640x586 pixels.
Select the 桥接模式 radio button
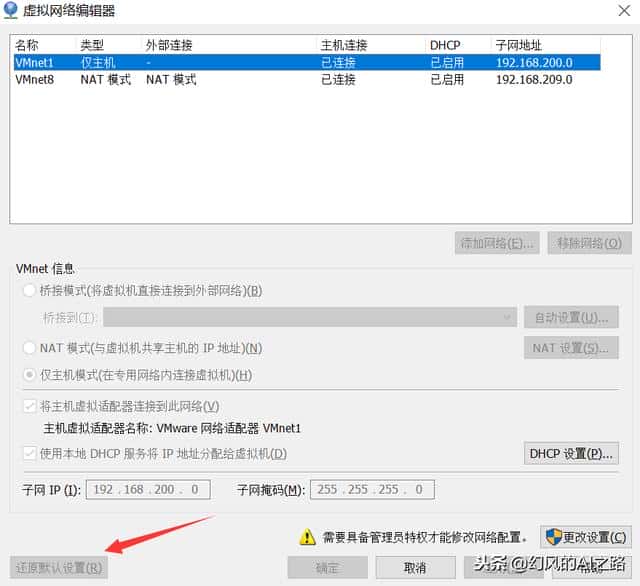[x=29, y=291]
